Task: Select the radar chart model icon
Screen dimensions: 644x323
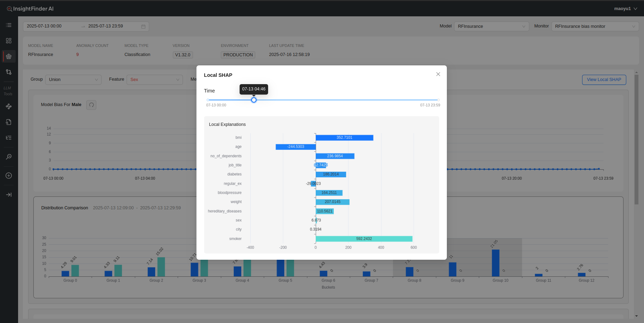Action: (9, 56)
